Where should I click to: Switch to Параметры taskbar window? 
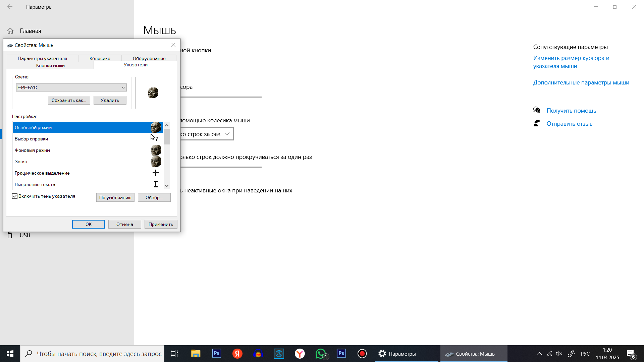pyautogui.click(x=407, y=354)
